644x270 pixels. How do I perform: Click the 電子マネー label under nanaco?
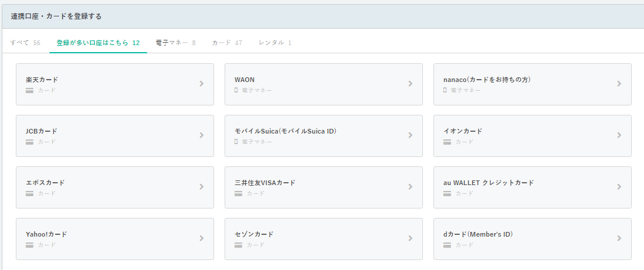[x=466, y=90]
